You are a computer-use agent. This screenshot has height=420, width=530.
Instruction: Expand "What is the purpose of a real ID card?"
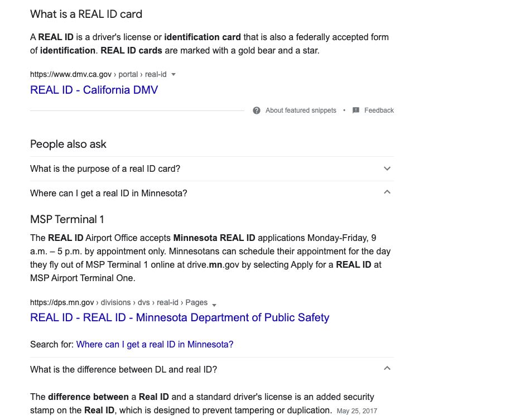click(387, 168)
